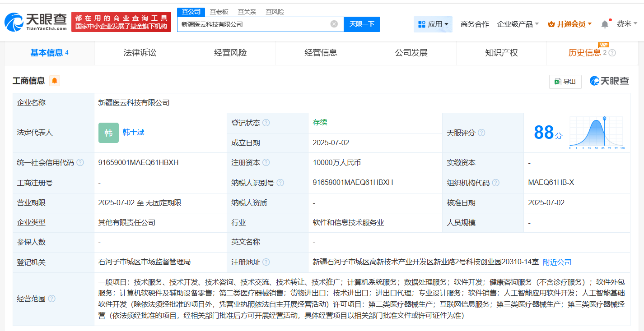Expand the 应用 dropdown menu

click(433, 24)
